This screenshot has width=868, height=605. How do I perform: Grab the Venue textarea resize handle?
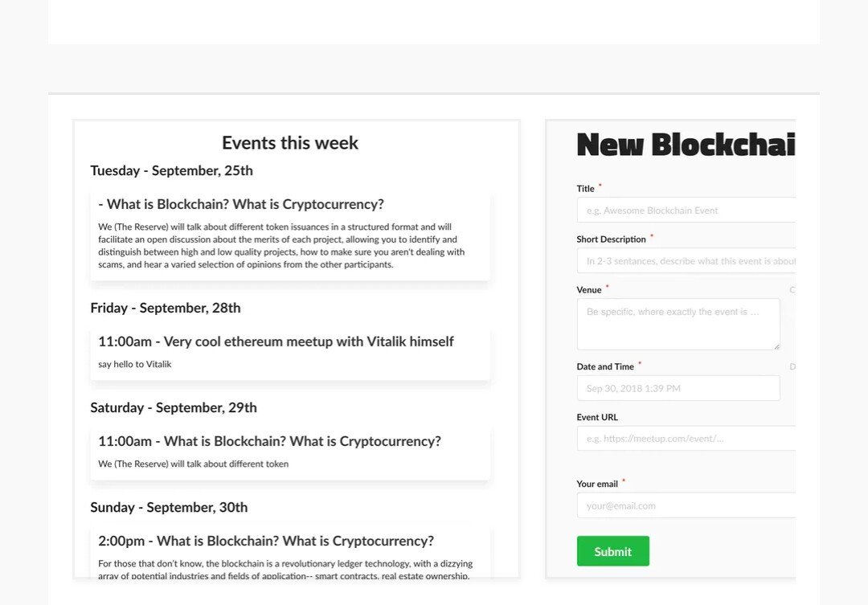[x=776, y=346]
